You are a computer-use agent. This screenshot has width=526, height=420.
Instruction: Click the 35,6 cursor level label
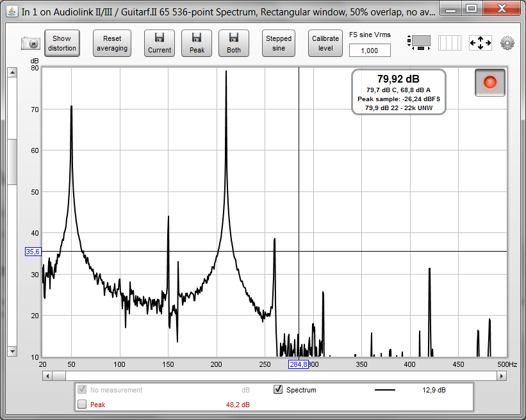point(33,252)
